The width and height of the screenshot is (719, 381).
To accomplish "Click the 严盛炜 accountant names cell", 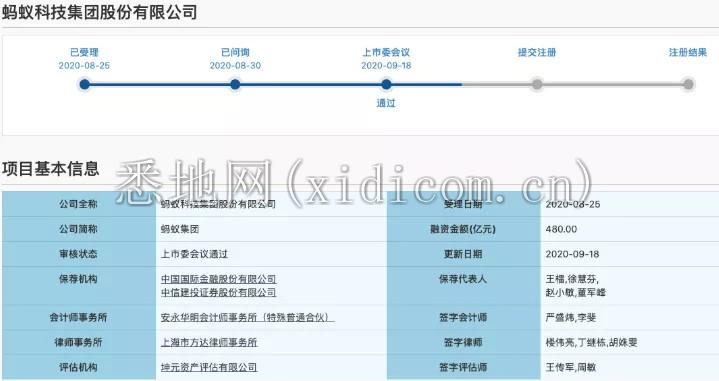I will click(x=571, y=317).
